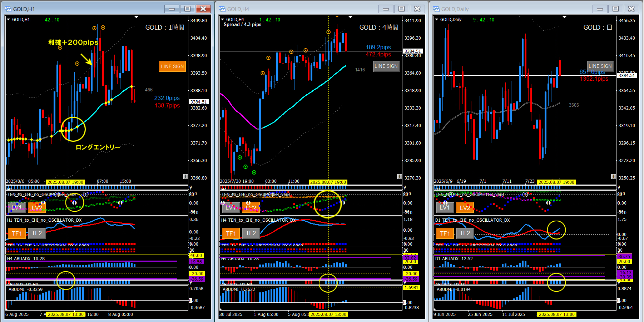Click the '189.2pips' text in GOLD,H4

[x=378, y=47]
